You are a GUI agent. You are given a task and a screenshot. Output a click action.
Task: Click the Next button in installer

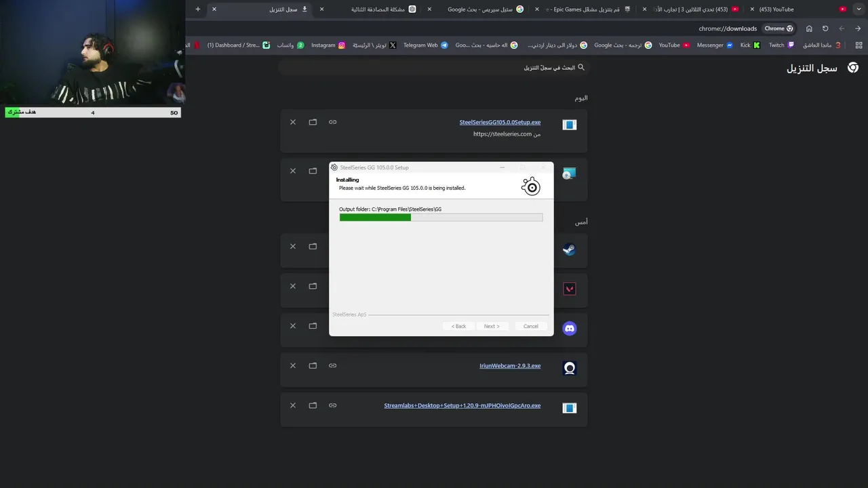(x=492, y=326)
